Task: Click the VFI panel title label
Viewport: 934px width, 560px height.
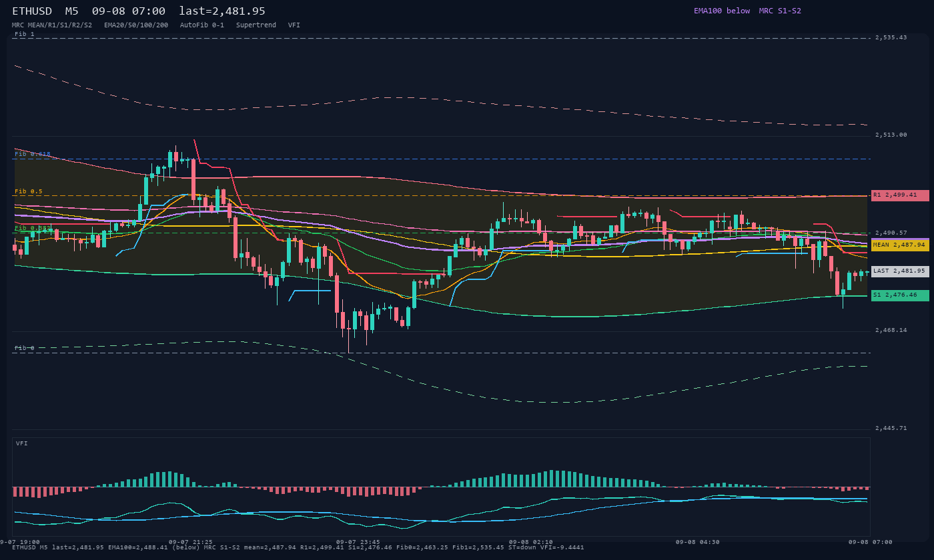Action: (x=22, y=443)
